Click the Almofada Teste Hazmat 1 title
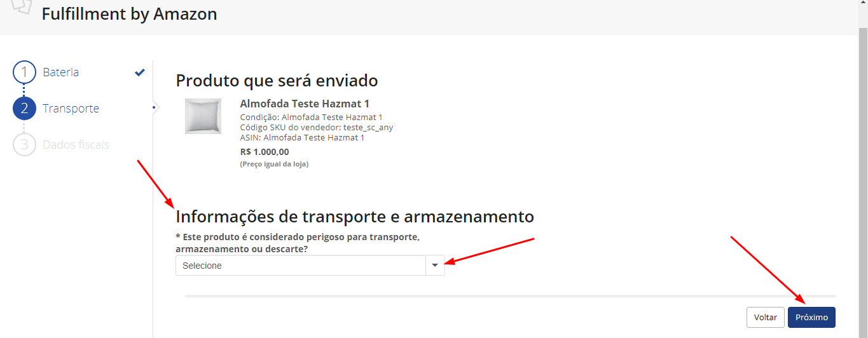Screen dimensions: 868x338 (x=305, y=104)
